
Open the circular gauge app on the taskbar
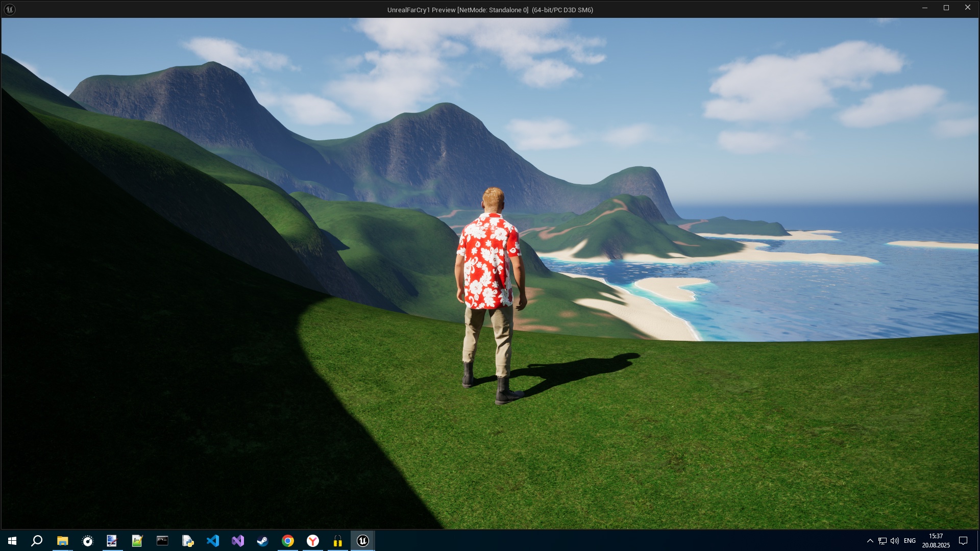tap(87, 541)
